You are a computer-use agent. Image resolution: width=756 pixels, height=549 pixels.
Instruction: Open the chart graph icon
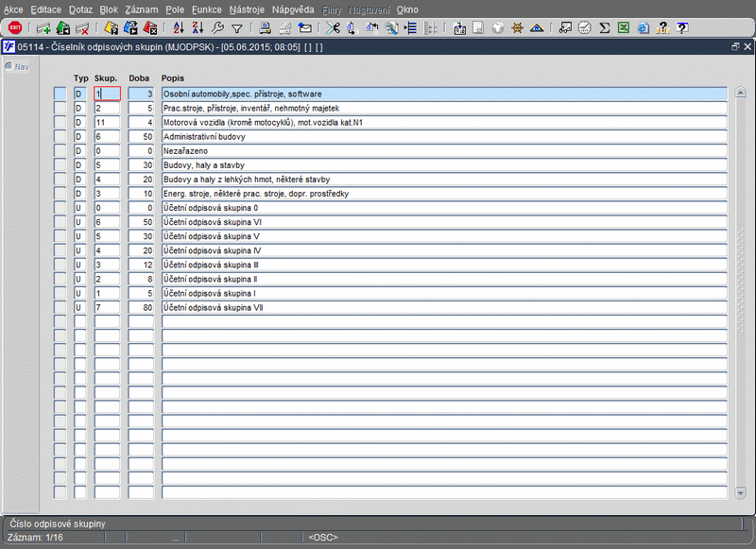(x=565, y=28)
